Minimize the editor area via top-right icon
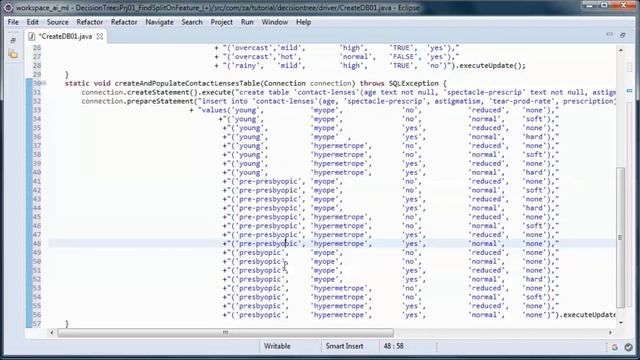The width and height of the screenshot is (640, 360). click(x=609, y=35)
